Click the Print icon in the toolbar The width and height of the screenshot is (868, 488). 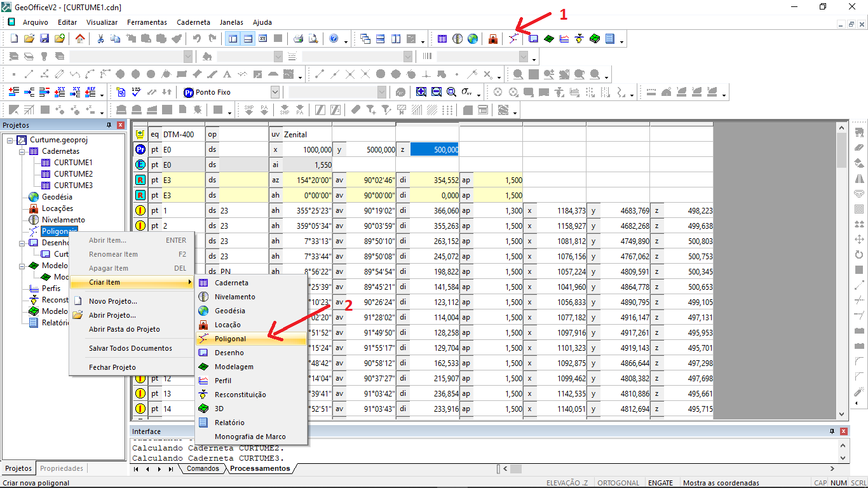point(298,39)
